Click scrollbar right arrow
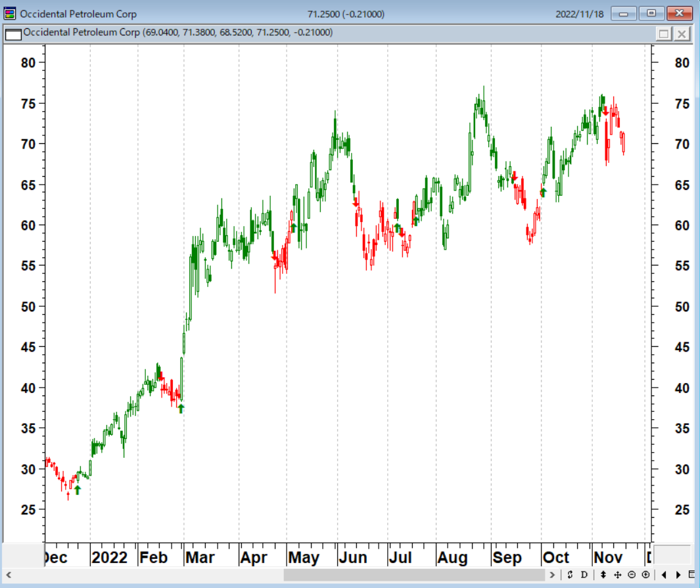Image resolution: width=700 pixels, height=588 pixels. [552, 575]
